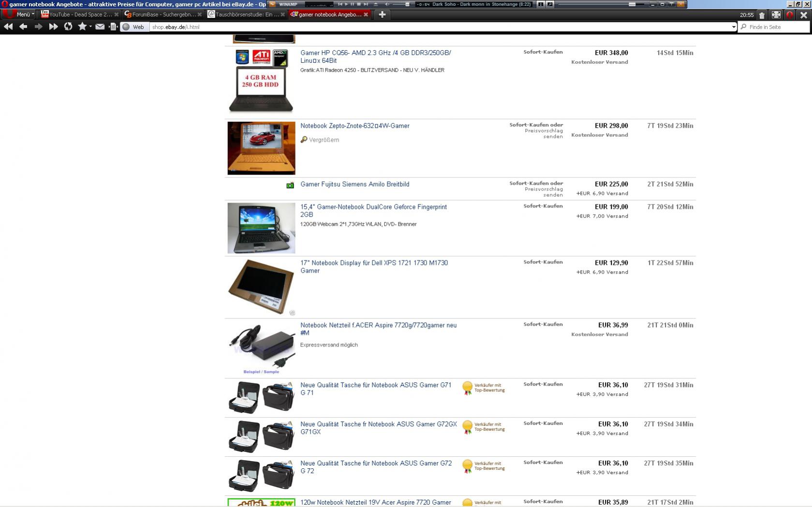Close the ForumBase tab
The image size is (812, 507).
click(x=199, y=14)
